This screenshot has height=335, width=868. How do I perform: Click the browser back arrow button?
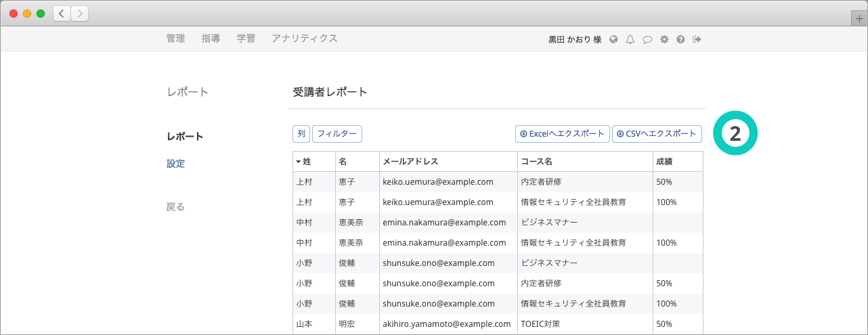tap(62, 14)
